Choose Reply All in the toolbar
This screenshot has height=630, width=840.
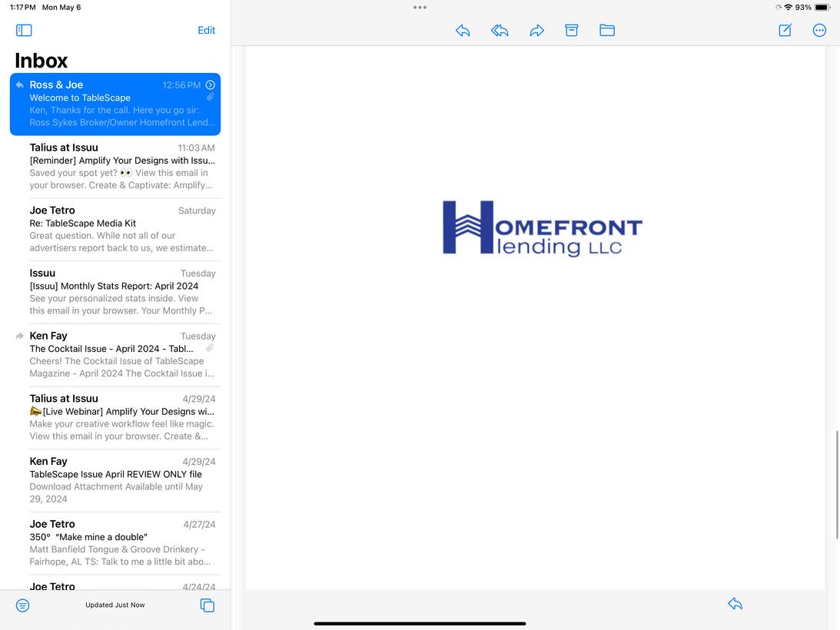pyautogui.click(x=500, y=31)
